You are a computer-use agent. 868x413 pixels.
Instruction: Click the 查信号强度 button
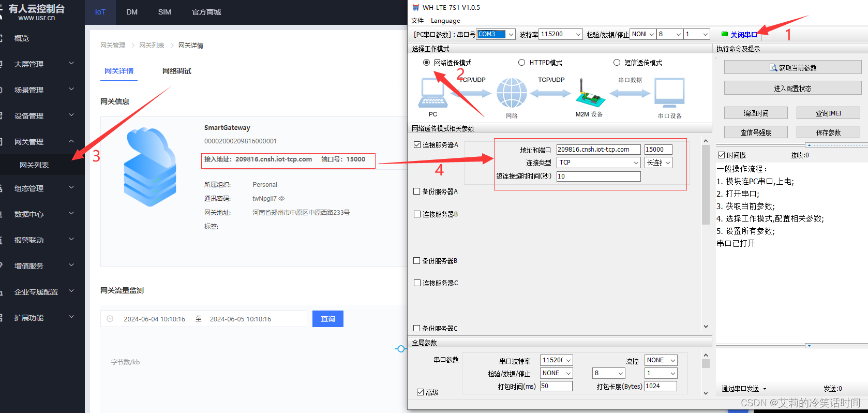coord(756,132)
